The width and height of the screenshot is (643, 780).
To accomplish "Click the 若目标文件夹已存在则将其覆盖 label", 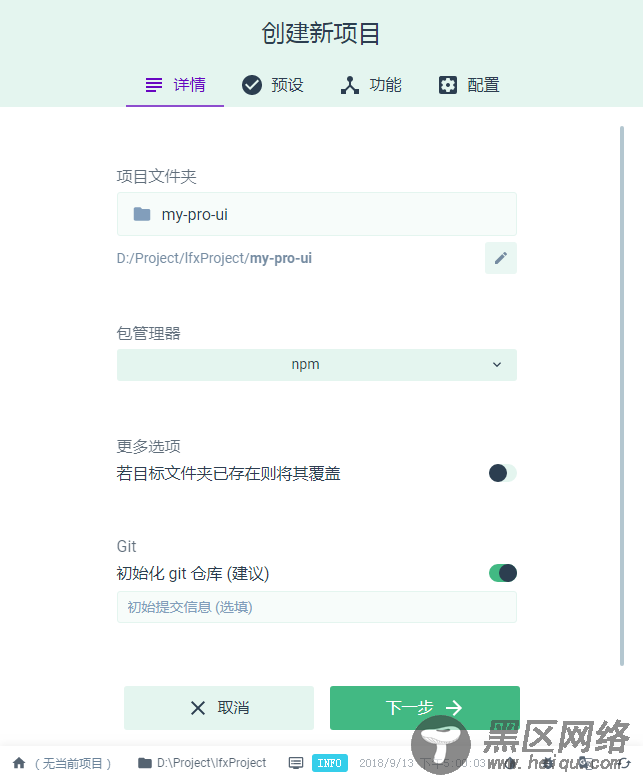I will click(x=228, y=473).
